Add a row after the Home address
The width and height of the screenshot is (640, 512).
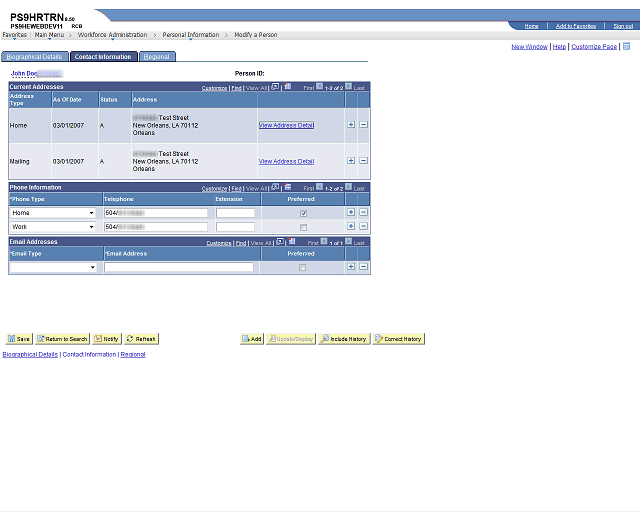click(351, 125)
